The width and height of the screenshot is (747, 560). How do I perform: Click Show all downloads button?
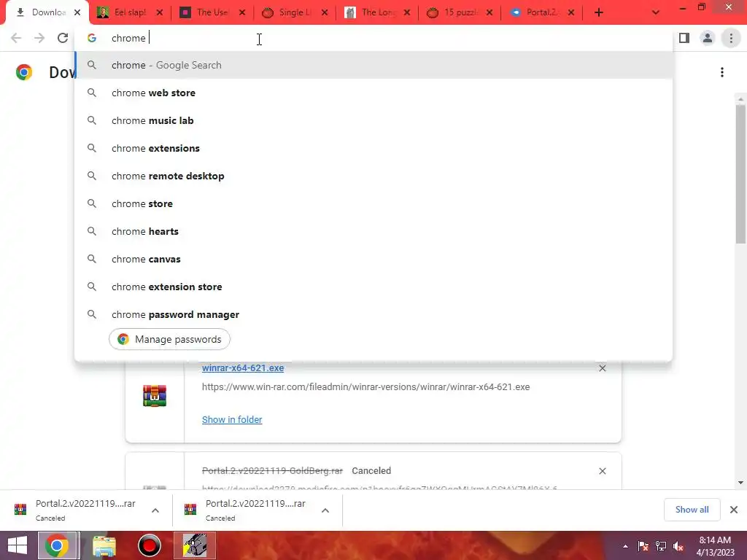tap(692, 510)
